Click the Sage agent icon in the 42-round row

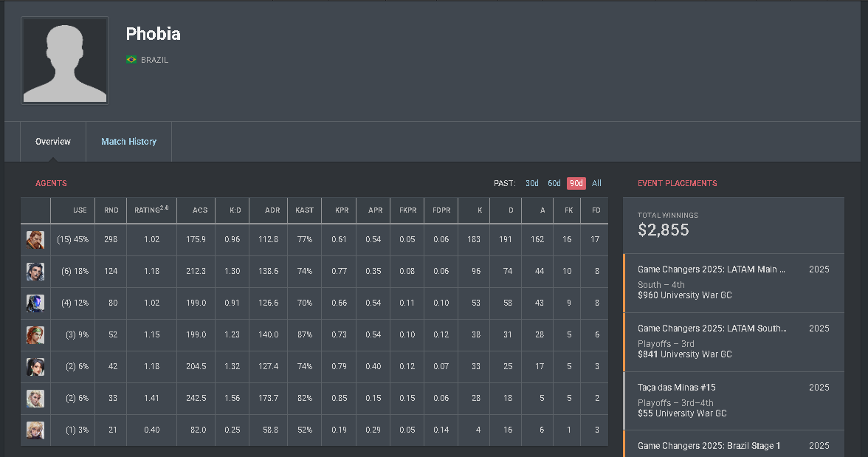tap(35, 367)
